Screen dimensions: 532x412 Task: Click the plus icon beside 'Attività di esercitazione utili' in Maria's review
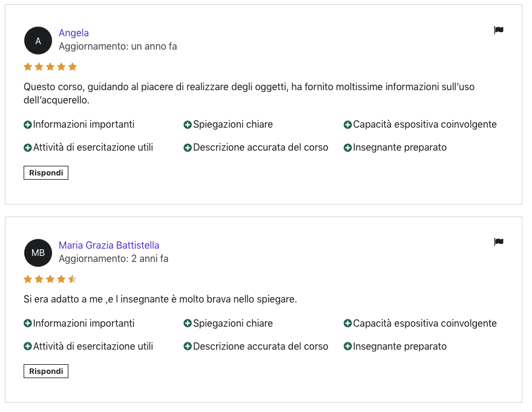[x=28, y=346]
